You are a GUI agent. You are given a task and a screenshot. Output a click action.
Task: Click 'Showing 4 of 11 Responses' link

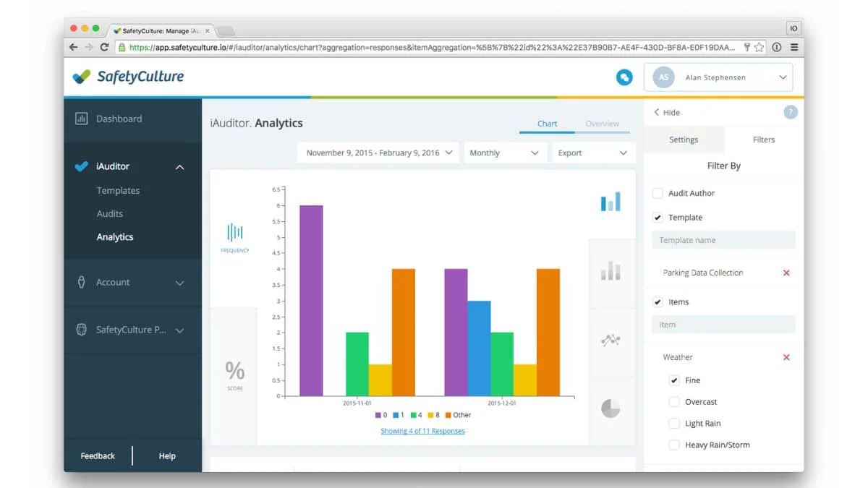point(422,431)
